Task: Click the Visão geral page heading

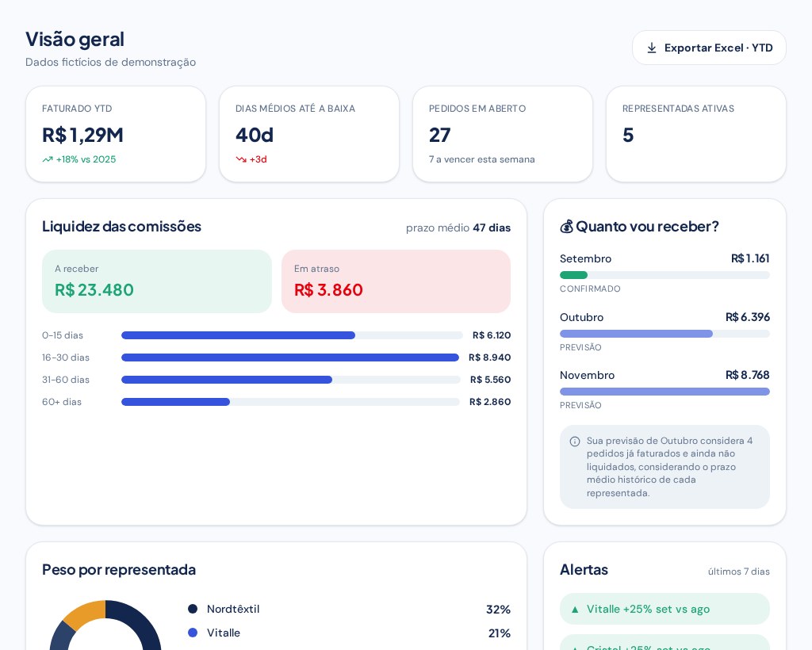Action: point(75,40)
